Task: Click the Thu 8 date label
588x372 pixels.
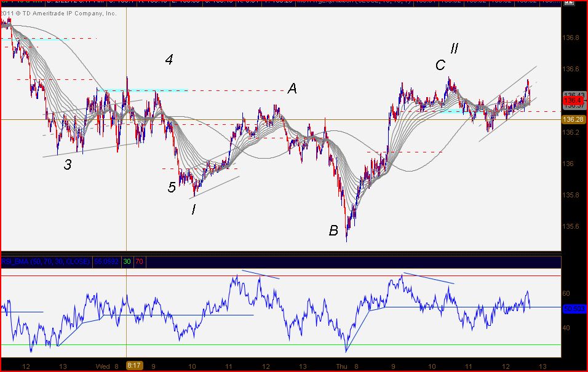Action: (x=348, y=366)
